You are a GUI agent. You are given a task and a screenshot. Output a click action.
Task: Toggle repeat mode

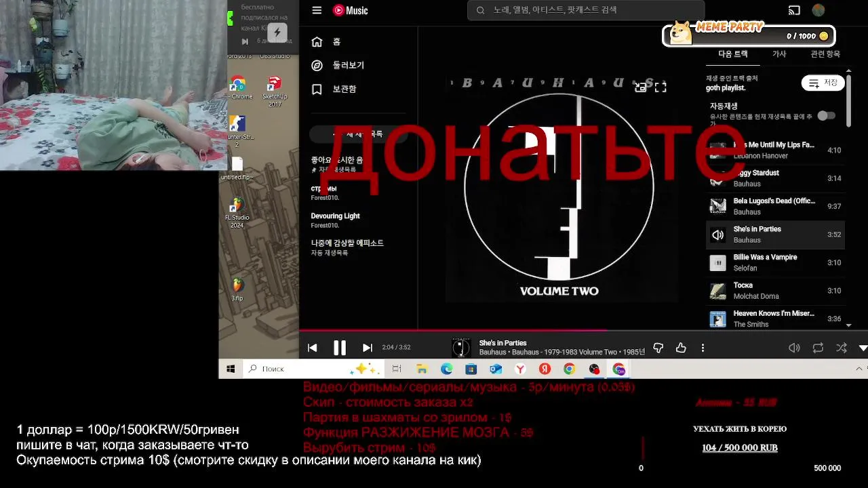coord(818,348)
